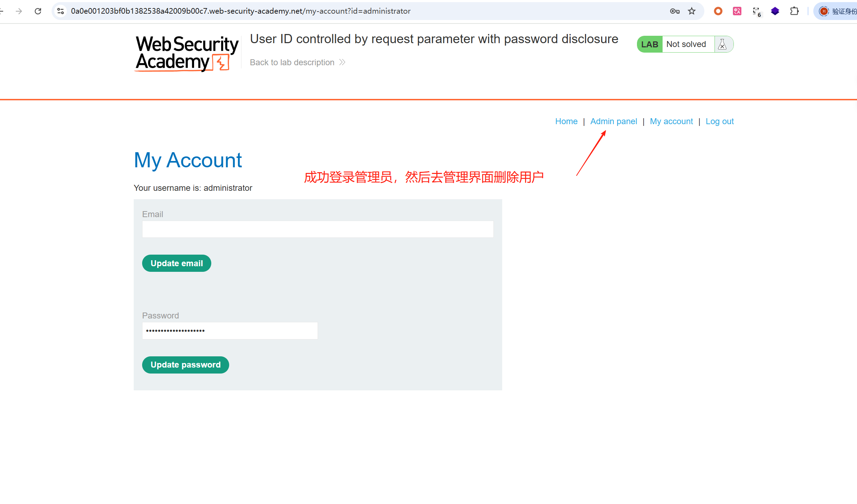Bookmark this page with the star icon

pos(692,11)
